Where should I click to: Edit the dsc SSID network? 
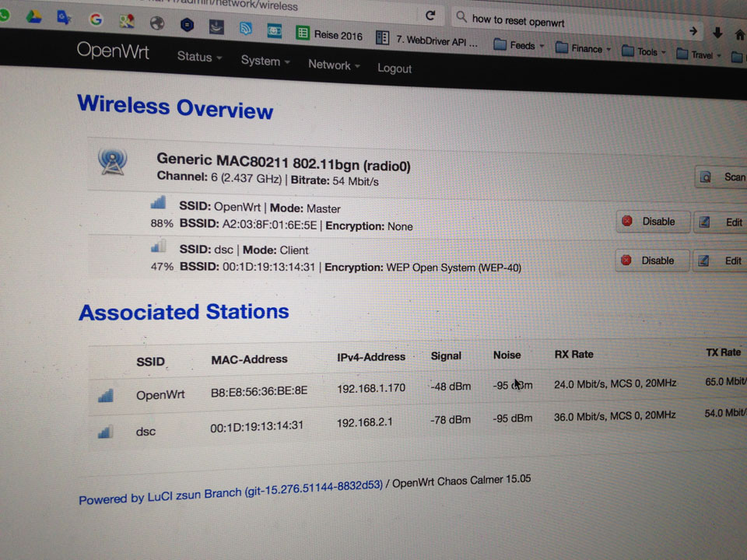722,261
